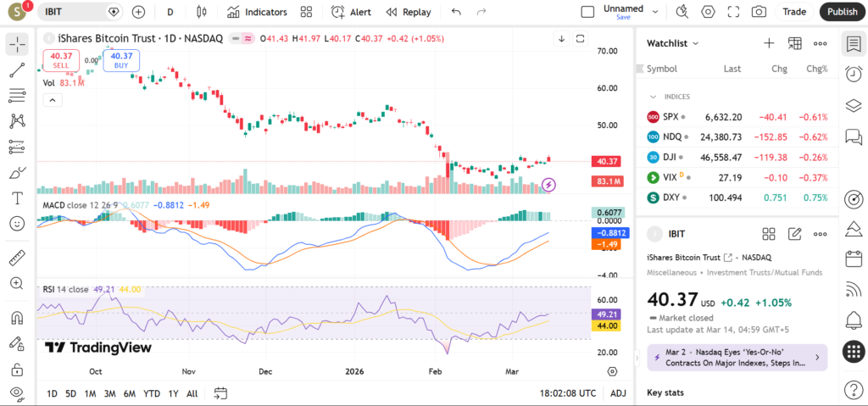Click the Publish button
868x406 pixels.
tap(842, 12)
